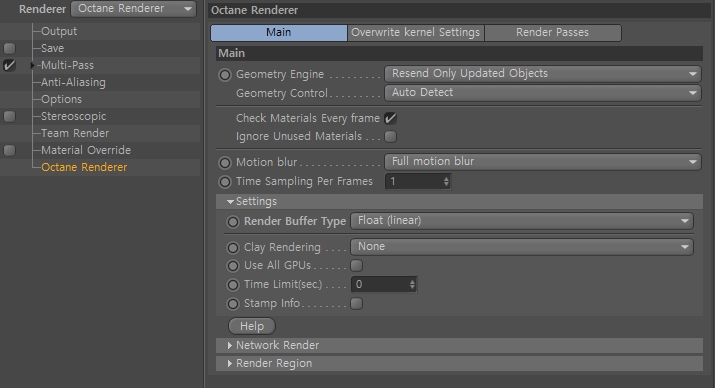715x388 pixels.
Task: Select Output in the render settings list
Action: click(x=59, y=31)
